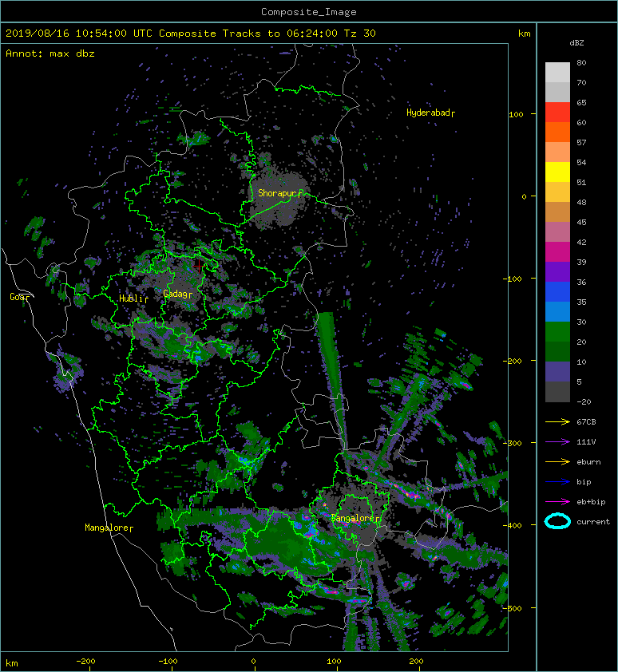Click the -400 tick on the vertical axis
This screenshot has width=618, height=672.
click(x=513, y=525)
